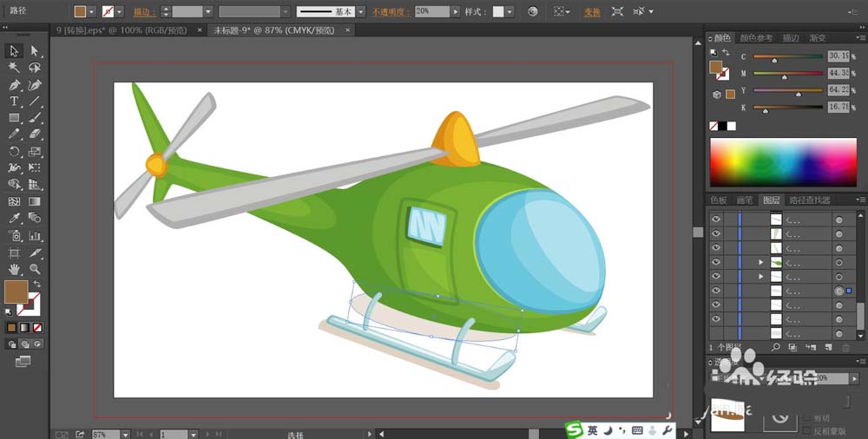Image resolution: width=868 pixels, height=439 pixels.
Task: Click the 变换 link in control bar
Action: click(592, 11)
